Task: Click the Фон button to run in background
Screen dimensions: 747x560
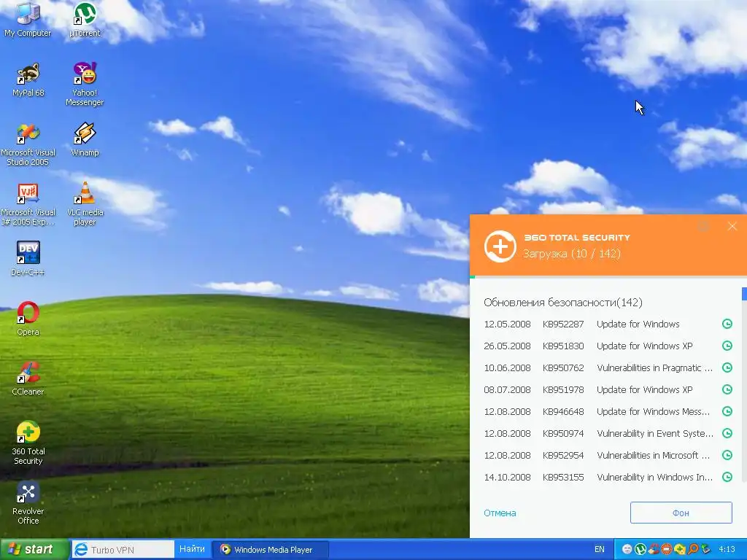Action: [681, 513]
